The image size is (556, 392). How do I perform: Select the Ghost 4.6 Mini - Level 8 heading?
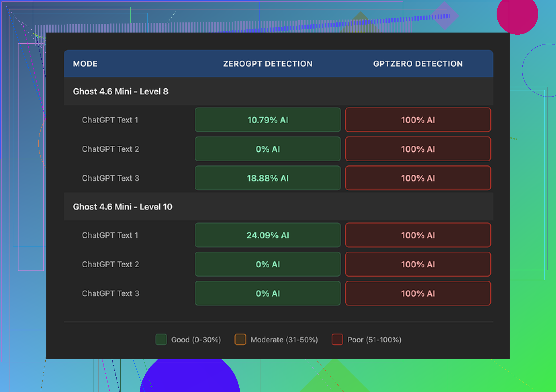(121, 91)
